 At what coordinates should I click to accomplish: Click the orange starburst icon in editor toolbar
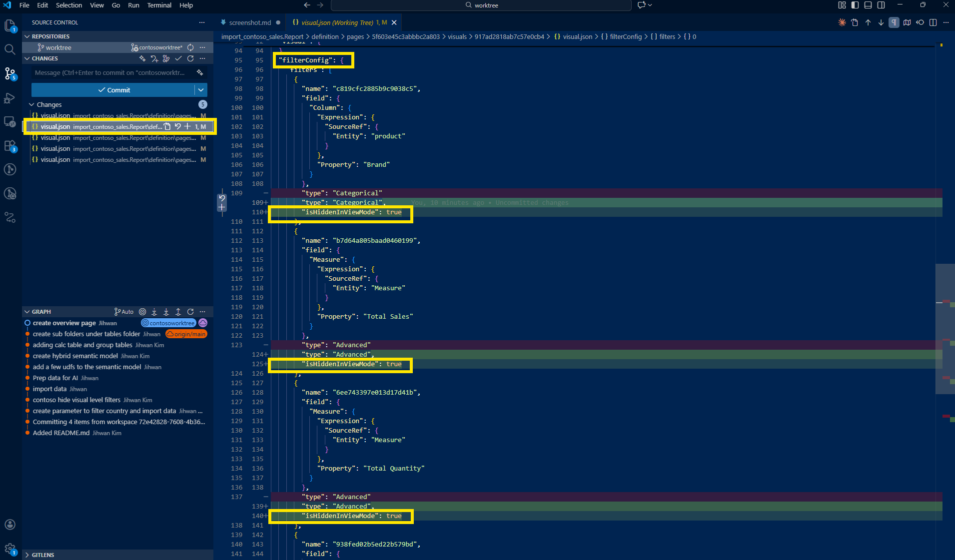[842, 22]
